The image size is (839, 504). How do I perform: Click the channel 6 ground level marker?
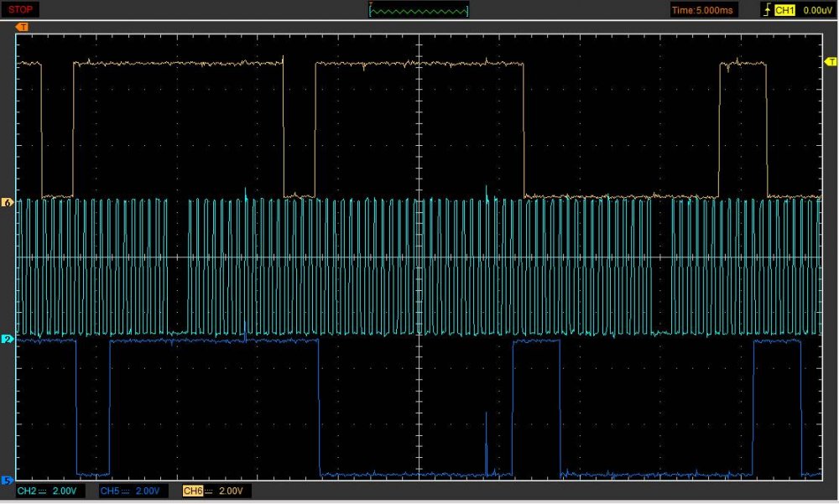coord(8,203)
